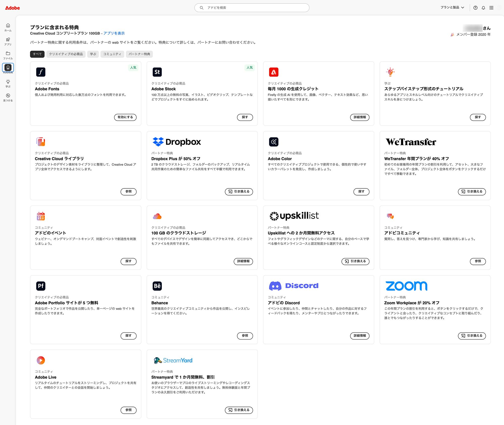
Task: Click 詳細情報 on generative credits card
Action: coord(360,117)
